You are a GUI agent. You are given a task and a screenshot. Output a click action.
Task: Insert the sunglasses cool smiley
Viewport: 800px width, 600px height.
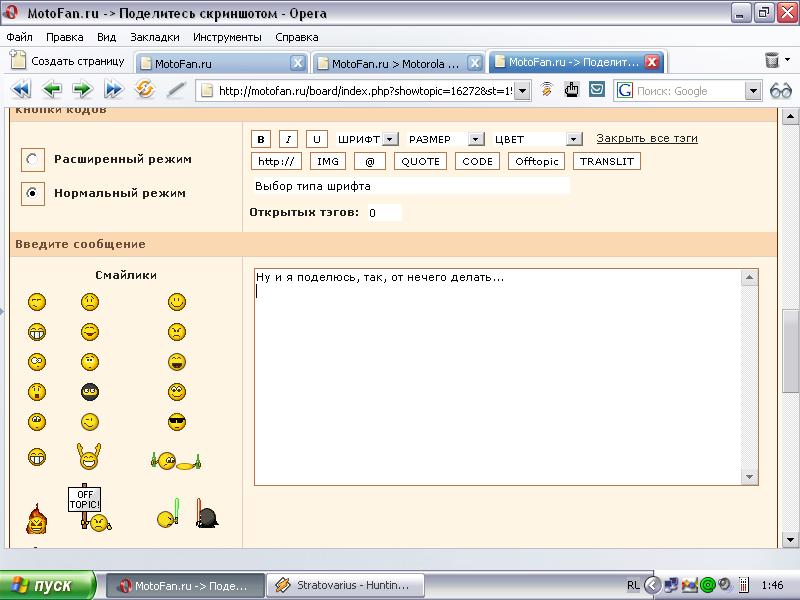177,422
